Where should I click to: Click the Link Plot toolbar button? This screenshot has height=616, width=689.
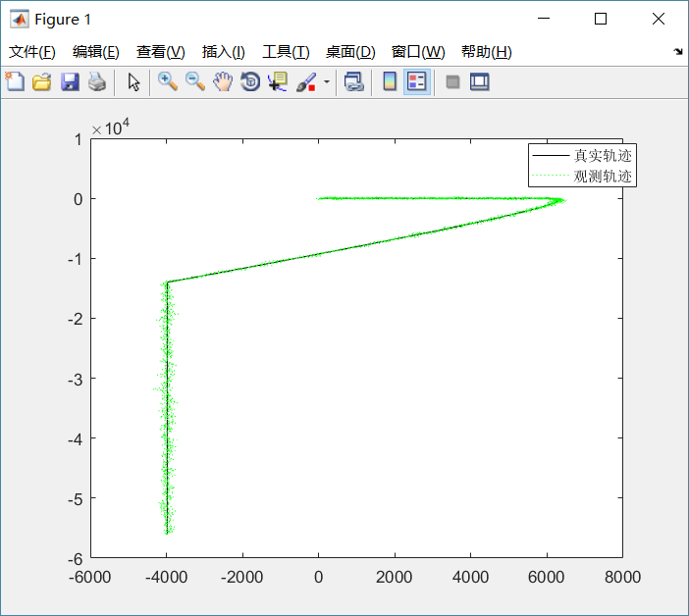[x=353, y=82]
